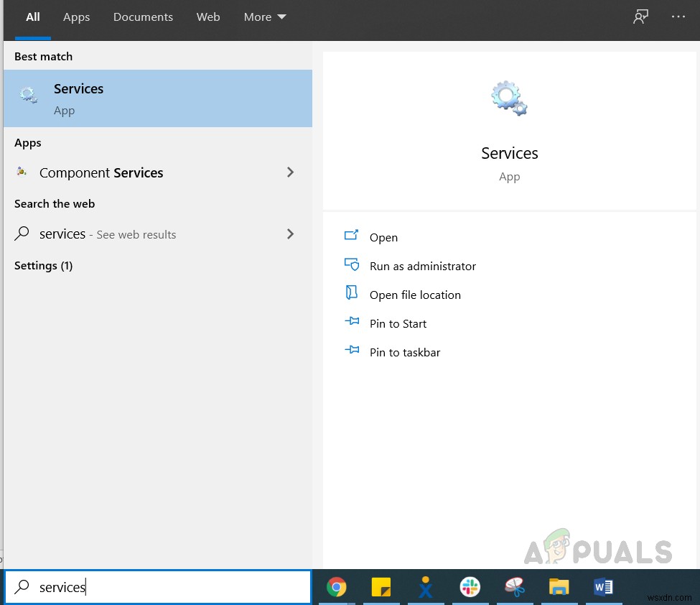
Task: Launch Sticky Notes from taskbar
Action: [x=381, y=587]
